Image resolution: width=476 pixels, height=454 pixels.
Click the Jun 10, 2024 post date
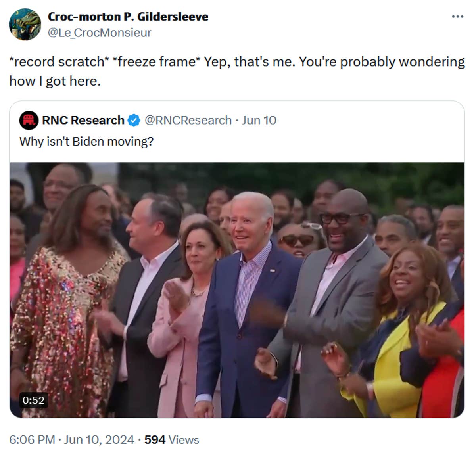click(99, 440)
